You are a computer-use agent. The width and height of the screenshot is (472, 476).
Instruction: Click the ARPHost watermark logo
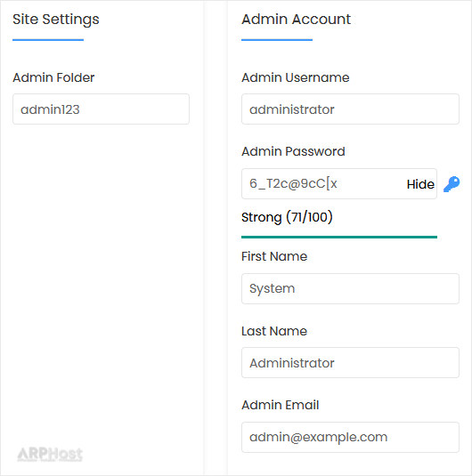click(50, 455)
